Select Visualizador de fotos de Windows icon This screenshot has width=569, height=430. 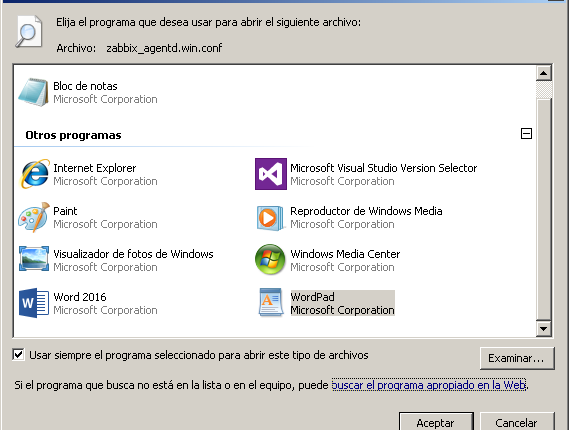[34, 258]
